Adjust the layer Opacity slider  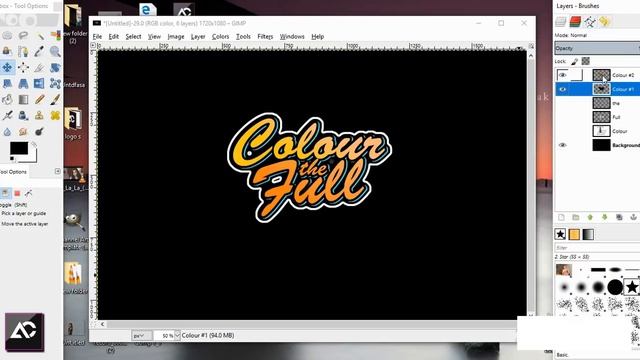597,48
